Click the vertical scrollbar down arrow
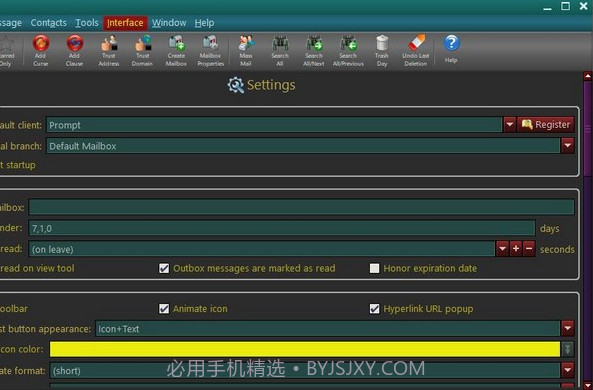 coord(588,385)
